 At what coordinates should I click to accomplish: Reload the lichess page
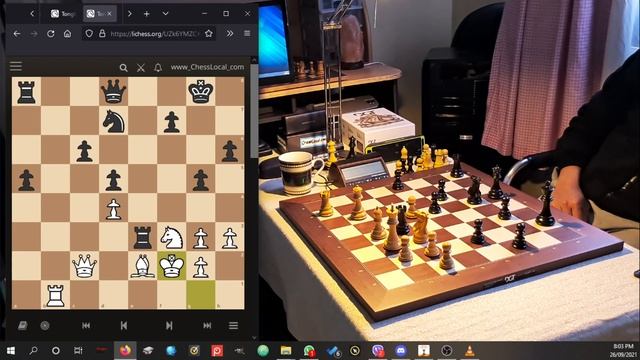coord(51,33)
